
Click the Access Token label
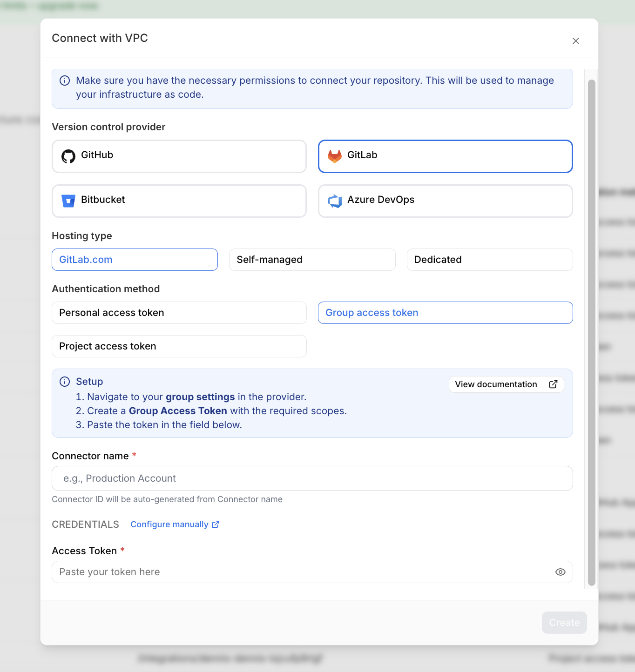click(x=84, y=551)
